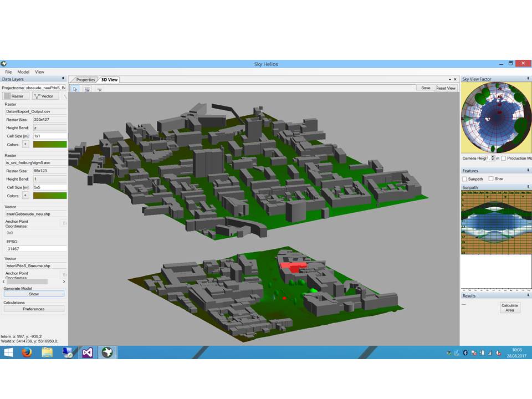Add a Vector layer with the Vector button

[44, 96]
